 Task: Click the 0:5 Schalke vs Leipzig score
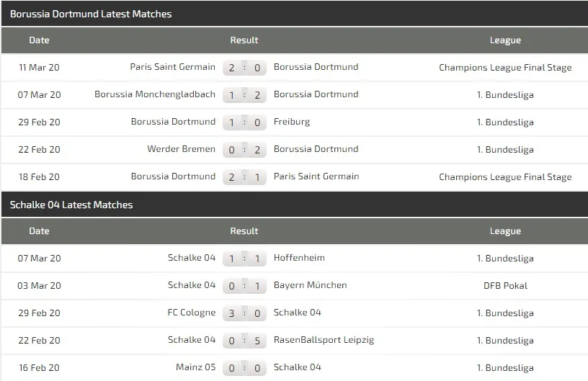[244, 341]
